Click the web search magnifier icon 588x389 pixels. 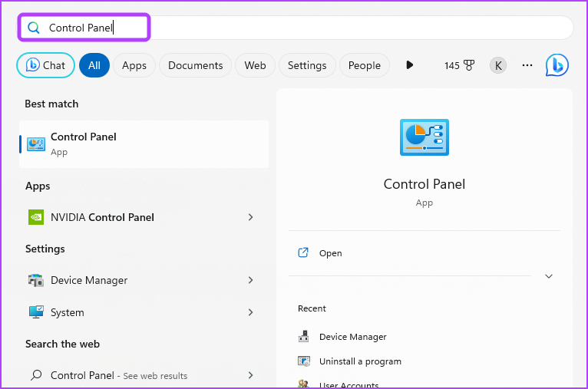pos(36,375)
